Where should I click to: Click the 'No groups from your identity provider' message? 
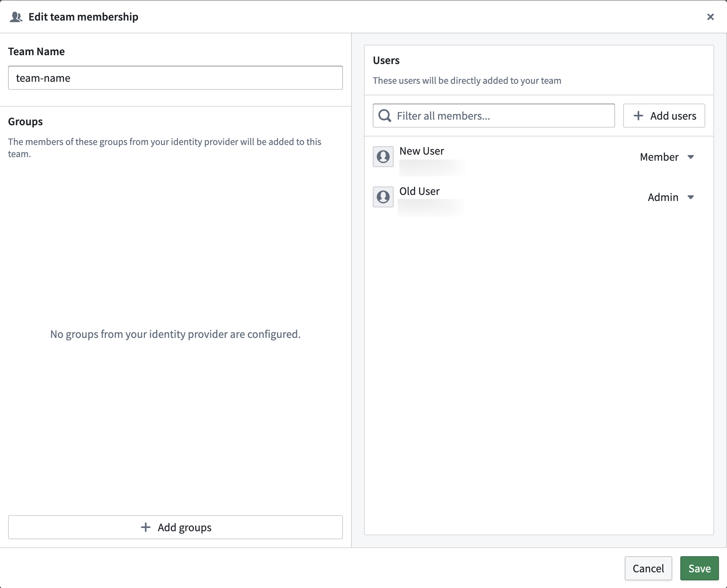click(176, 334)
